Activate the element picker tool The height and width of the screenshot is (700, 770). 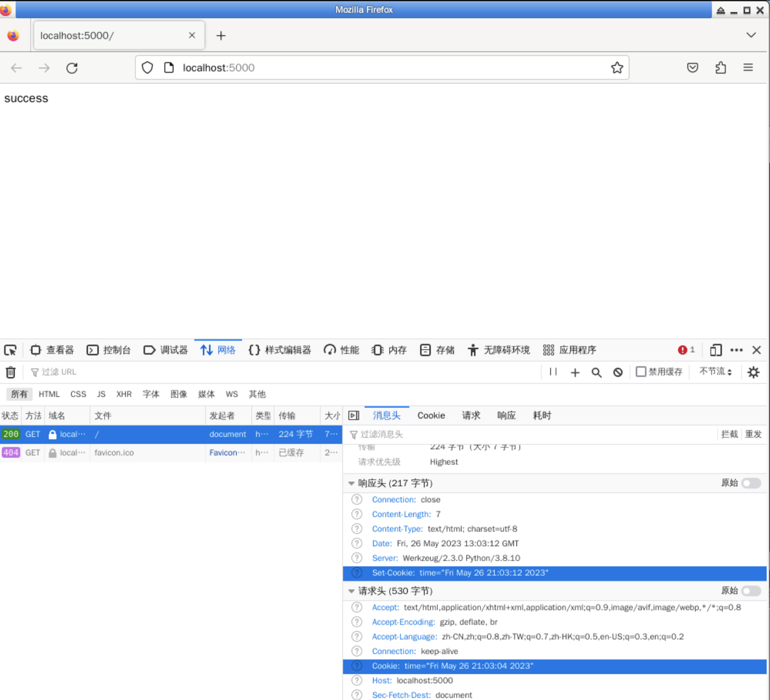coord(10,350)
